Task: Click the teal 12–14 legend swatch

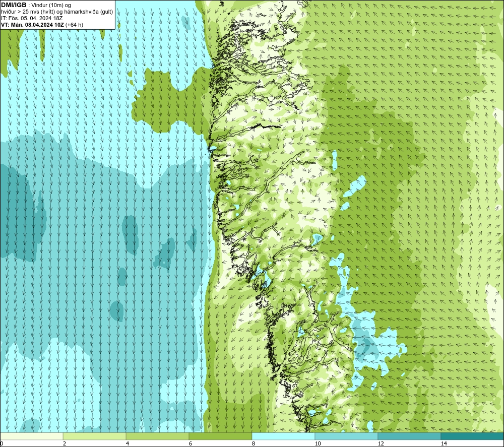Action: (409, 436)
